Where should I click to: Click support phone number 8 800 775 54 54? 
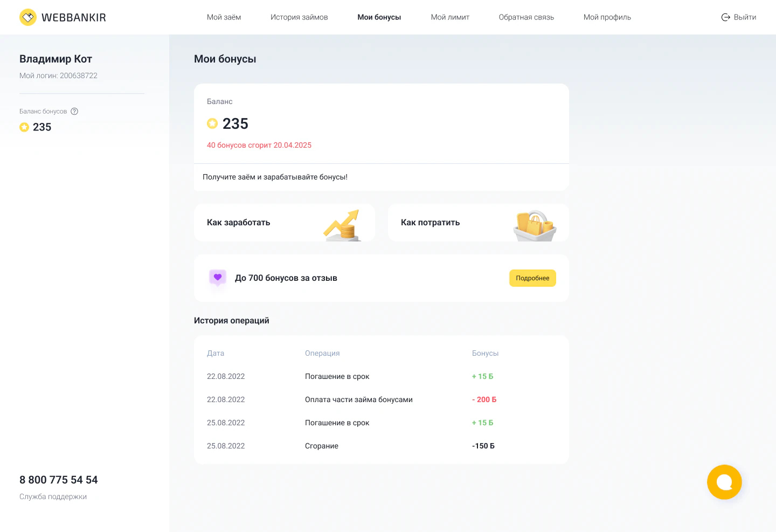(59, 480)
